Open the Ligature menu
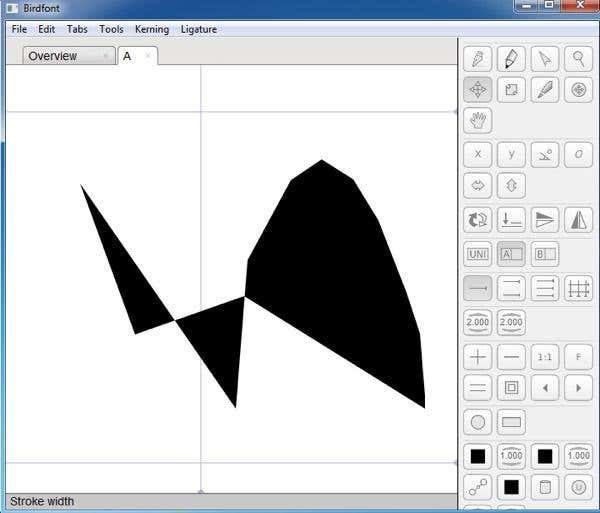This screenshot has width=600, height=513. 198,29
